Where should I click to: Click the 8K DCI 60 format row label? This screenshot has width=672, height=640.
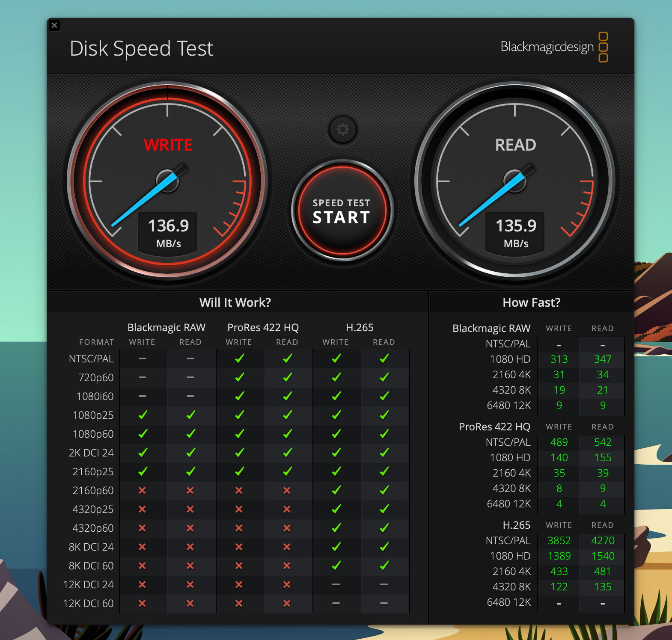coord(91,566)
